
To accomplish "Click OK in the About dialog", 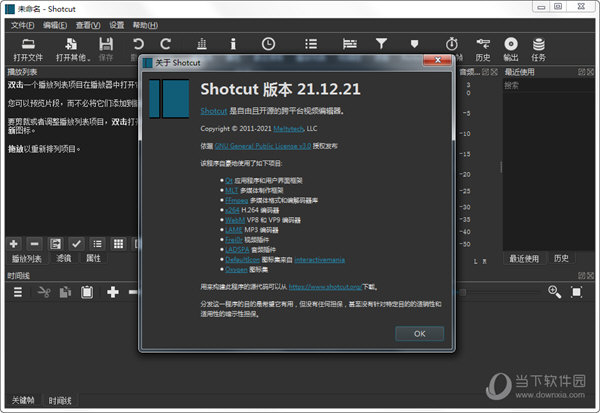I will click(x=419, y=333).
